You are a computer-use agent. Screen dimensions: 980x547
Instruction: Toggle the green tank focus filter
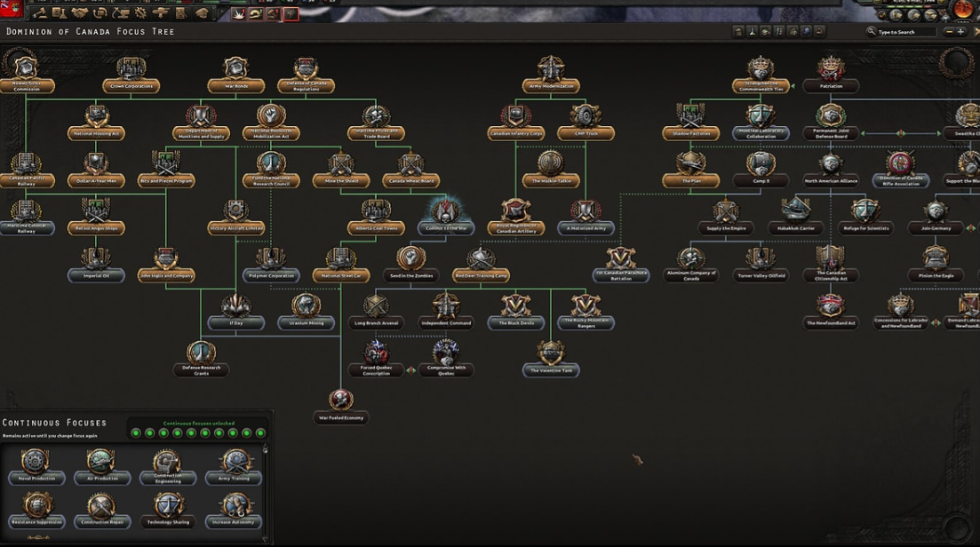(766, 31)
